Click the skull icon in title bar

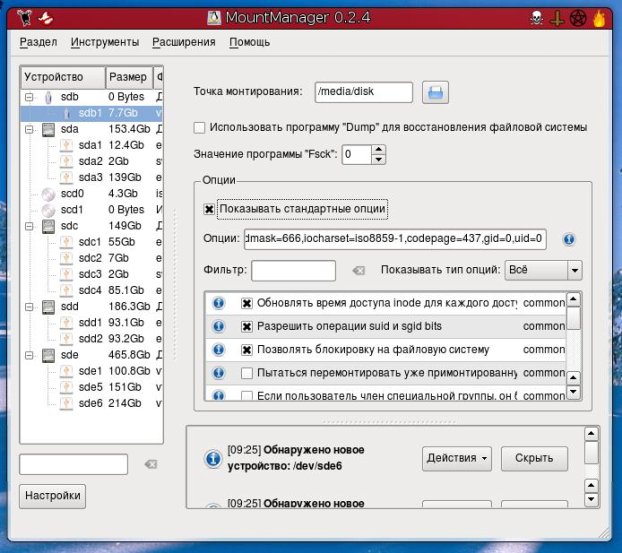pyautogui.click(x=536, y=18)
